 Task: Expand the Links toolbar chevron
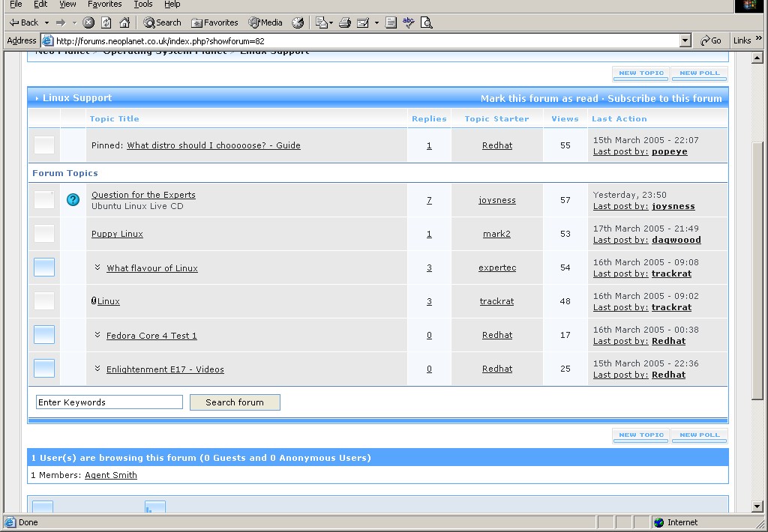759,38
